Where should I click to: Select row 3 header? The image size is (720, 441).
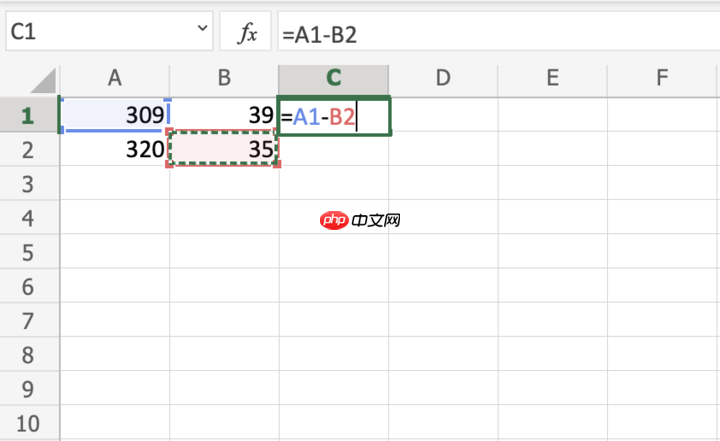tap(29, 183)
